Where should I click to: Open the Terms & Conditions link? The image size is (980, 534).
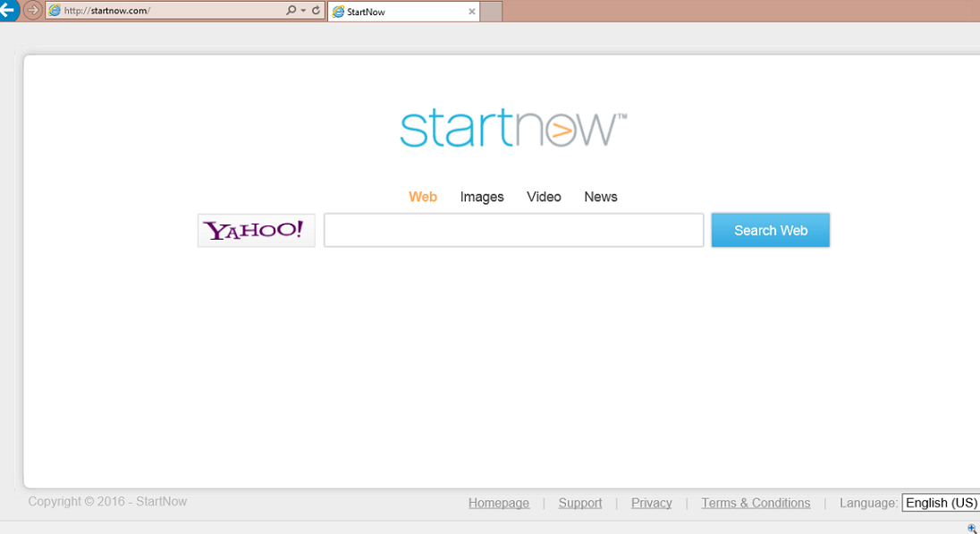(756, 503)
